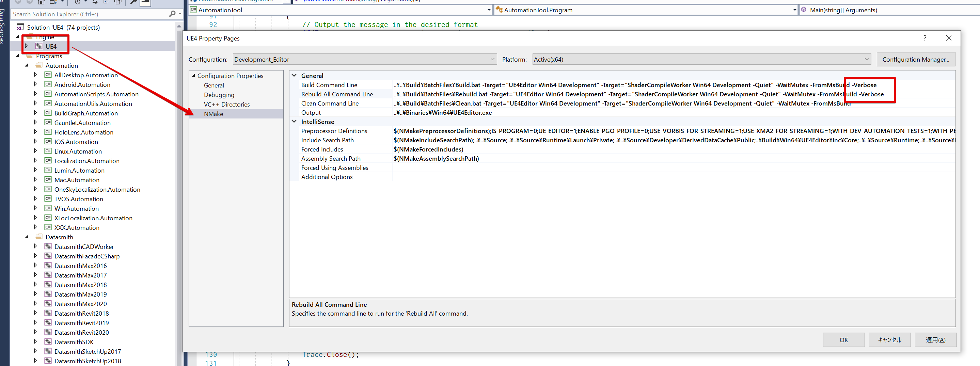Click the Solution 'UE4' icon

pos(20,27)
